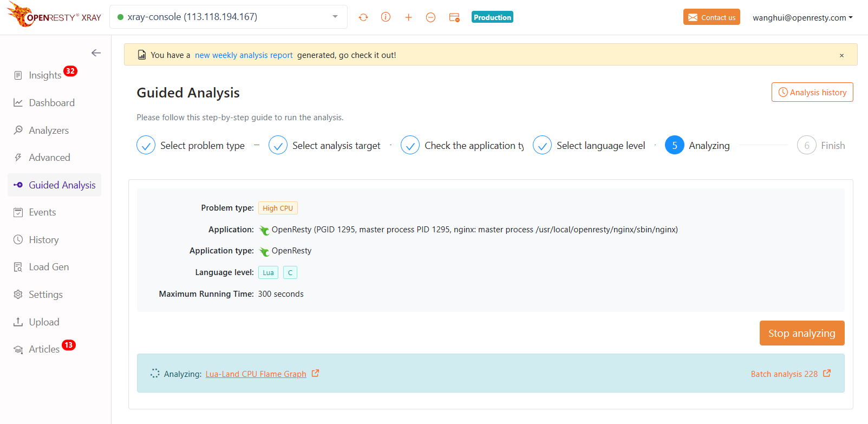Open Analysis history

tap(812, 92)
